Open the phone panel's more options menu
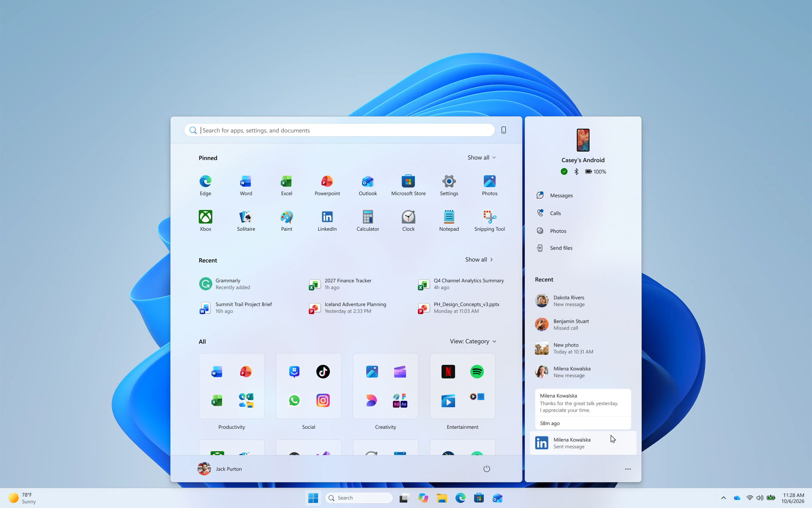The image size is (812, 508). click(x=628, y=469)
